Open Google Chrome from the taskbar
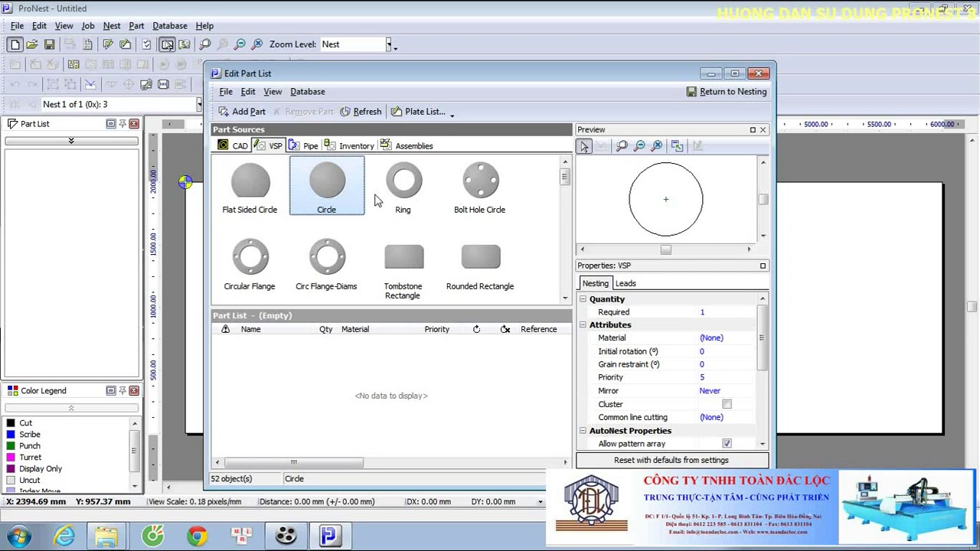Viewport: 980px width, 551px height. [197, 536]
